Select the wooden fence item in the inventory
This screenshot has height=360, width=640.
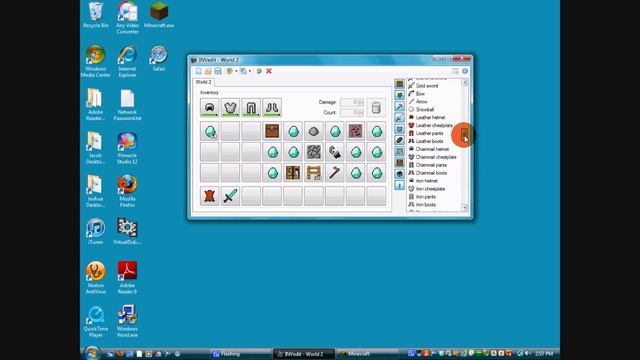(x=313, y=173)
